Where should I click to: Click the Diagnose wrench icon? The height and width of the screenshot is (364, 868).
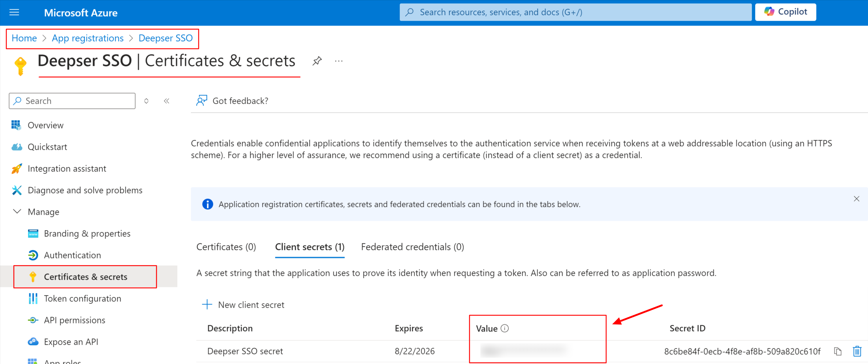coord(17,190)
